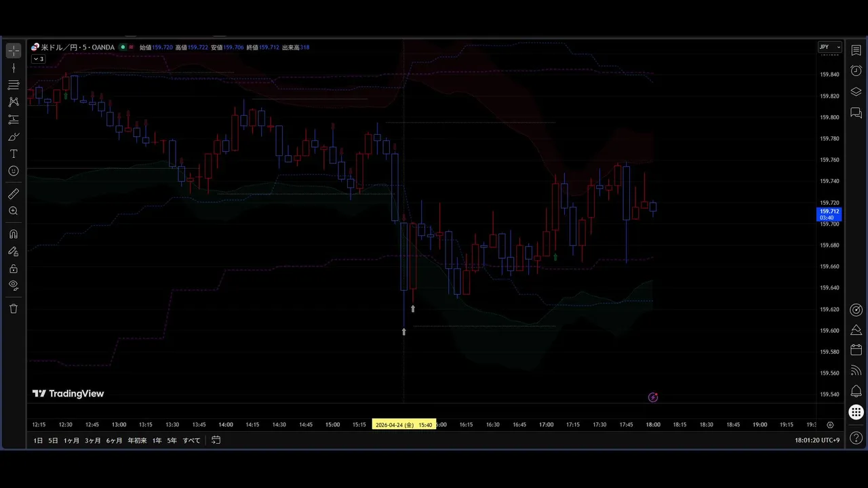
Task: Open the forecasting and measurement tools
Action: coord(14,119)
